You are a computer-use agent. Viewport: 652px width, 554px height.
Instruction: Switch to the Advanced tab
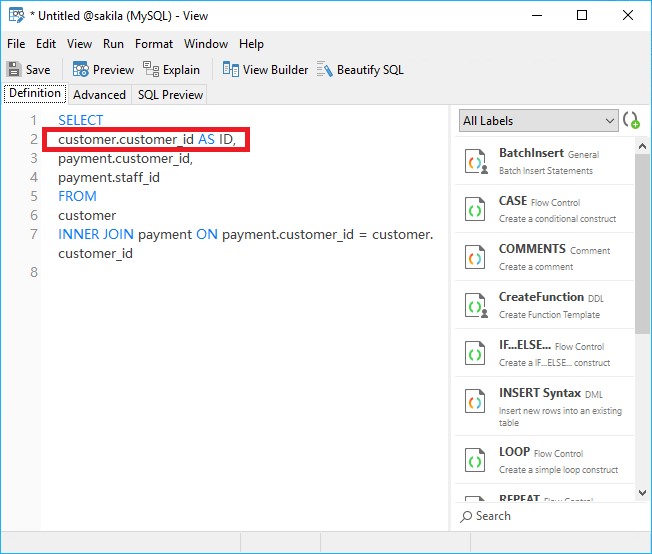(x=99, y=95)
